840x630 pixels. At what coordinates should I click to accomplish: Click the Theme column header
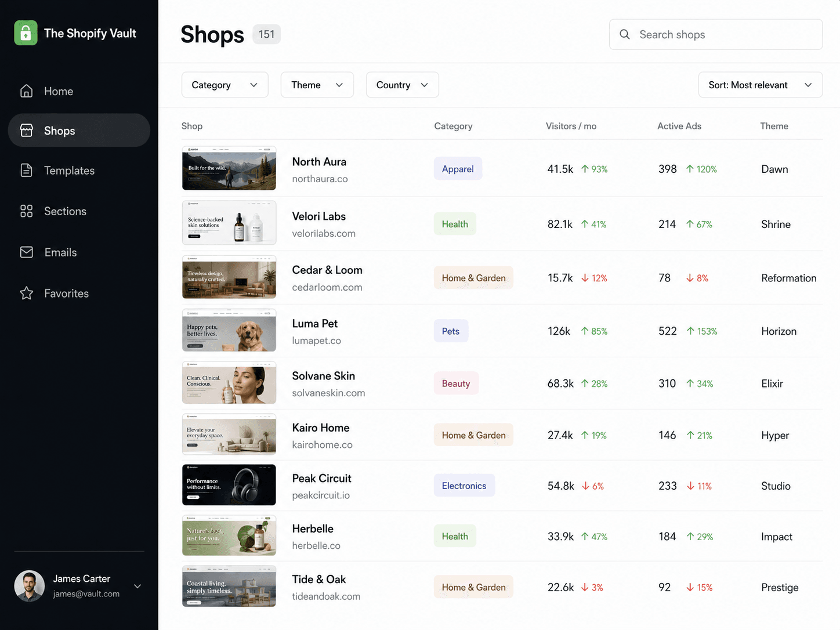[774, 126]
